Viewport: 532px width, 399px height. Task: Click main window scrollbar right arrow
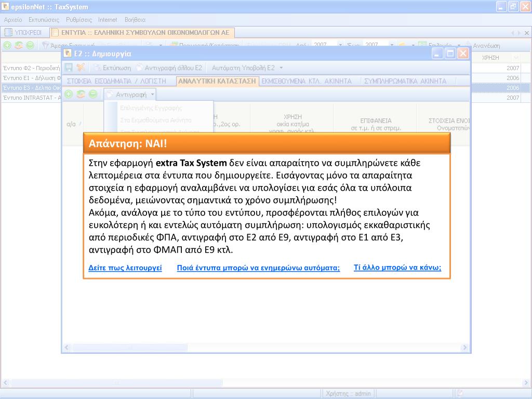[x=526, y=383]
